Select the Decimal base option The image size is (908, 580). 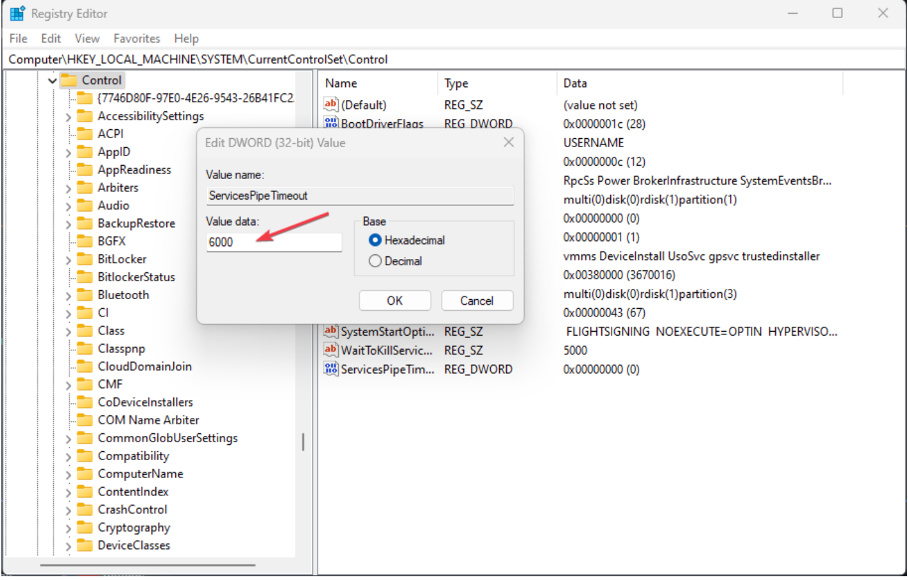click(376, 261)
